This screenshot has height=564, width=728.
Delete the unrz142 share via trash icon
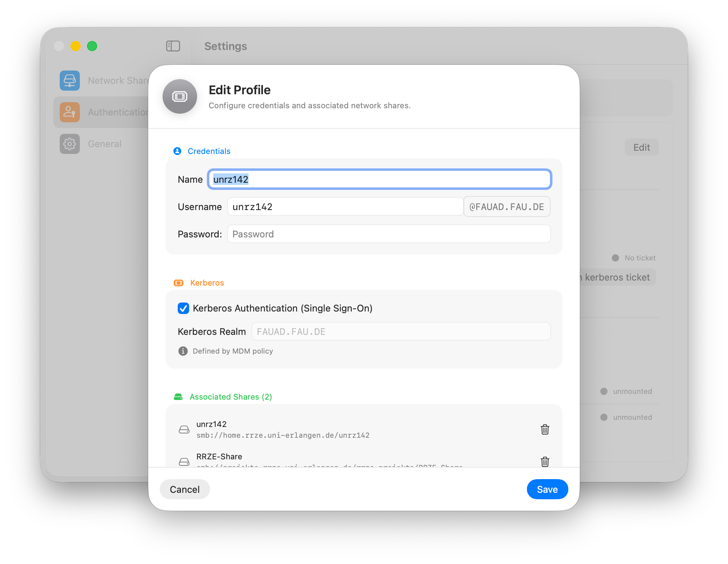545,429
